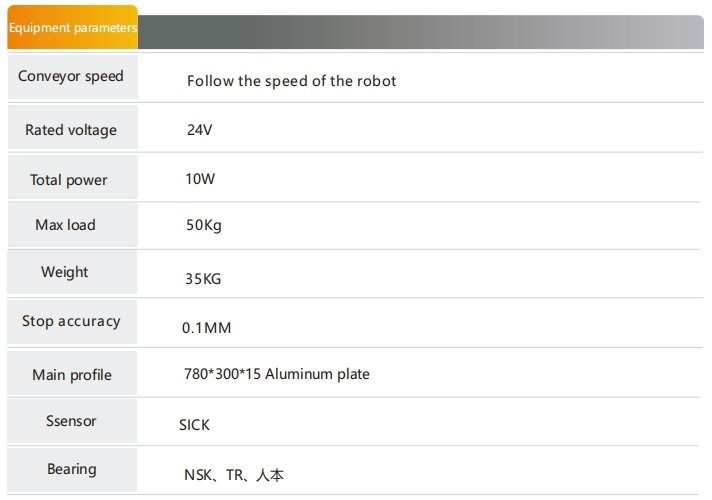Click the gray gradient header bar
Image resolution: width=712 pixels, height=500 pixels.
pyautogui.click(x=421, y=32)
